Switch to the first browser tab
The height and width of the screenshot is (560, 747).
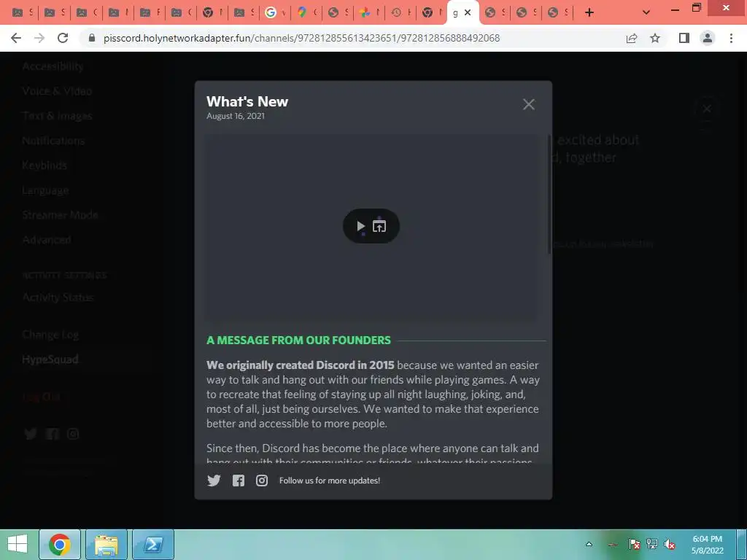point(21,12)
